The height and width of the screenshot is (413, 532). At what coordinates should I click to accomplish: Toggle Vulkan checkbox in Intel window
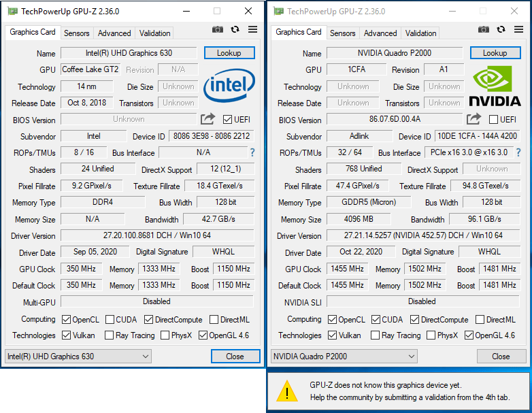coord(66,335)
